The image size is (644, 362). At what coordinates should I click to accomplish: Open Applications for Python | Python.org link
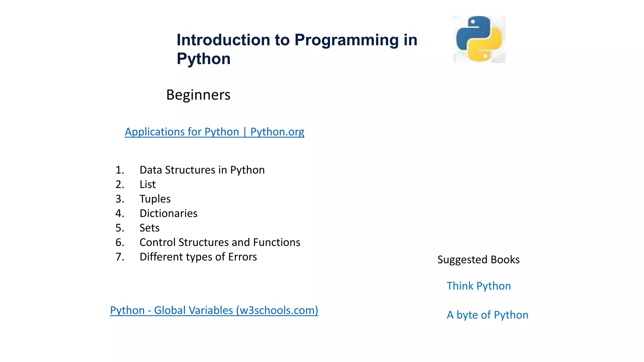coord(214,132)
